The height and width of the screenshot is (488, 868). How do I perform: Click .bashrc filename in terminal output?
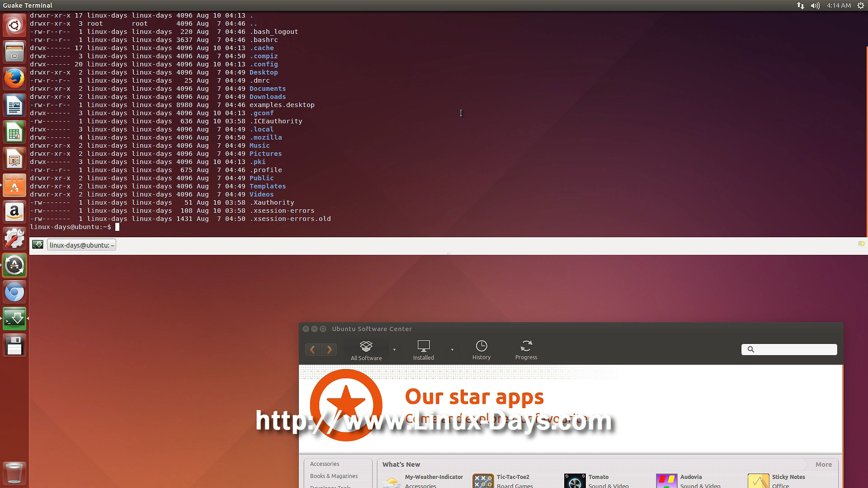pos(264,40)
